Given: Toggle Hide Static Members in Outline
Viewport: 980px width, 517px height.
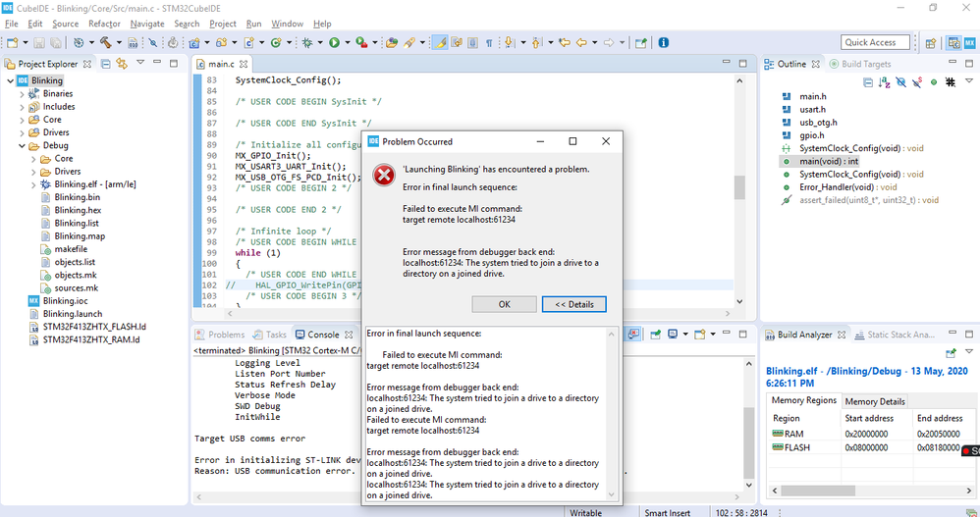Looking at the screenshot, I should coord(917,81).
